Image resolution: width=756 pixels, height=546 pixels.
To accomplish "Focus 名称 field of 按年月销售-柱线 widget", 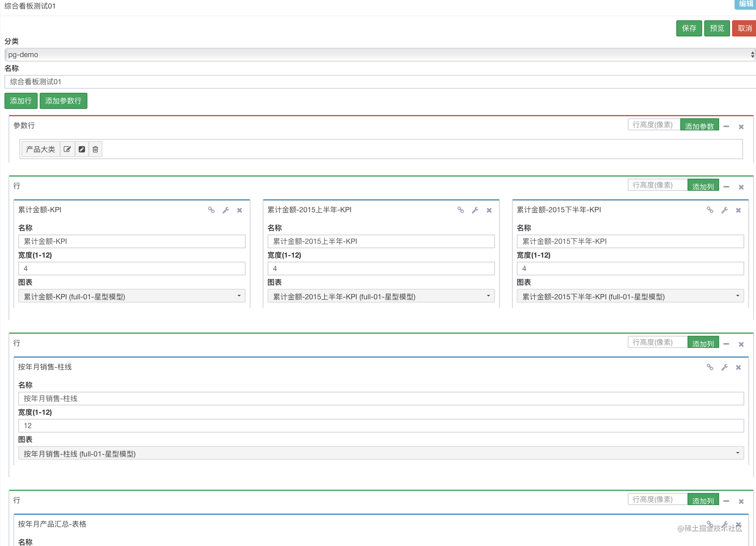I will point(381,399).
